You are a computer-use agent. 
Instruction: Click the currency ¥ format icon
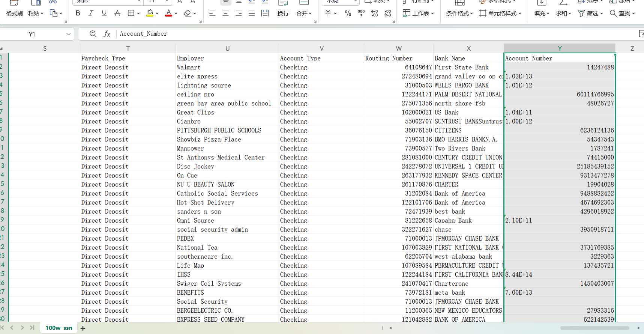[328, 13]
